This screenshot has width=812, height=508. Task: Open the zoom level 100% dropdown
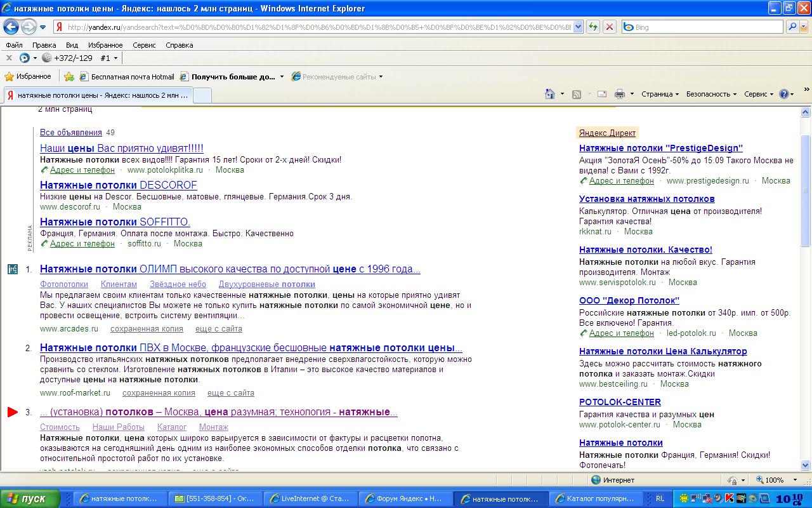coord(794,481)
